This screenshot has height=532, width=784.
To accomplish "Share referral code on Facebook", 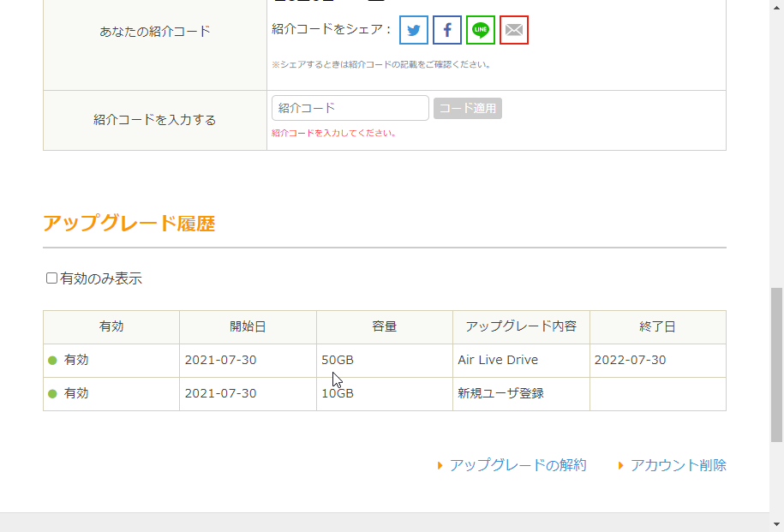I will [447, 30].
